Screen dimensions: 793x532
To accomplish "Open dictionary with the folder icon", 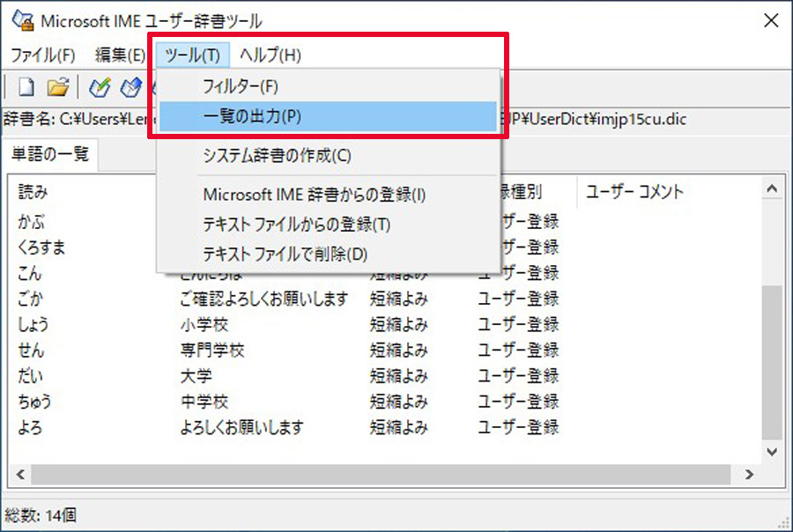I will pos(57,87).
